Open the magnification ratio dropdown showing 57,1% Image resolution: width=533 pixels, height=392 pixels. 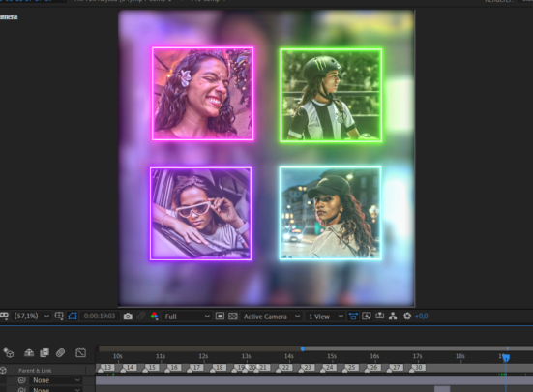coord(31,317)
